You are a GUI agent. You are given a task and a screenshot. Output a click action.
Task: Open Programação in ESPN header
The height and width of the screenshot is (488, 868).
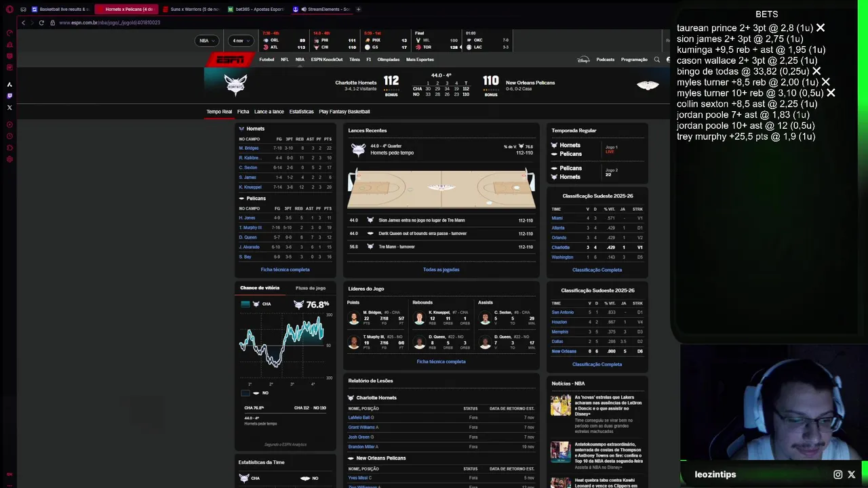tap(634, 60)
